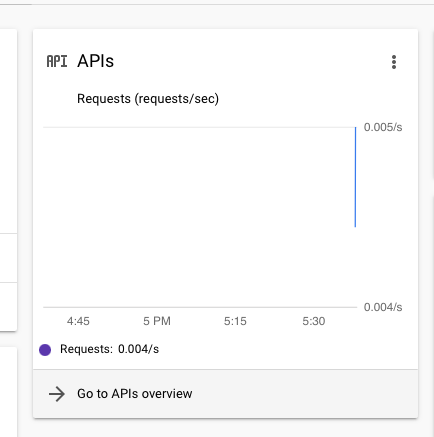The height and width of the screenshot is (437, 434).
Task: Open the APIs card three-dot menu
Action: [x=394, y=62]
